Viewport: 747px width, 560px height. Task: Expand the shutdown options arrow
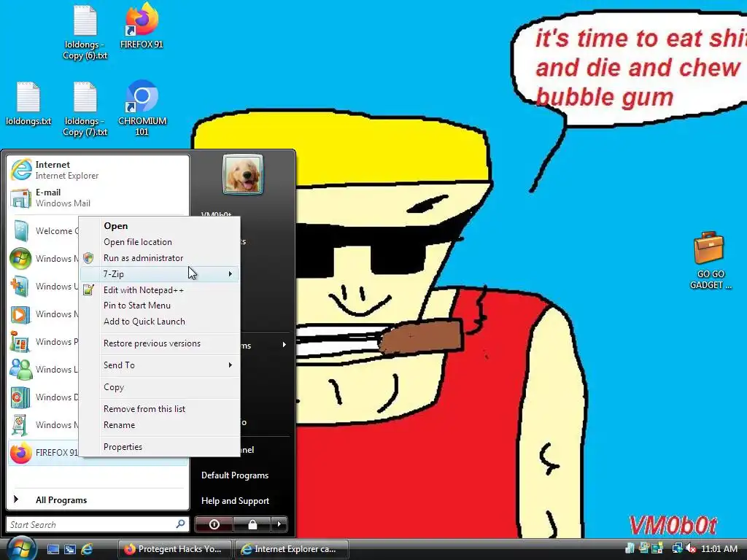tap(279, 524)
